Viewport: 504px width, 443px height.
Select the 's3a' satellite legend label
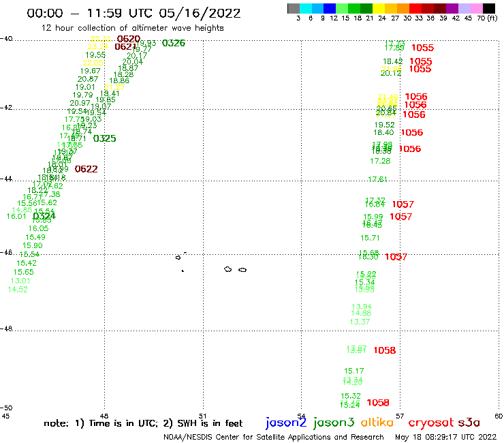coord(469,423)
